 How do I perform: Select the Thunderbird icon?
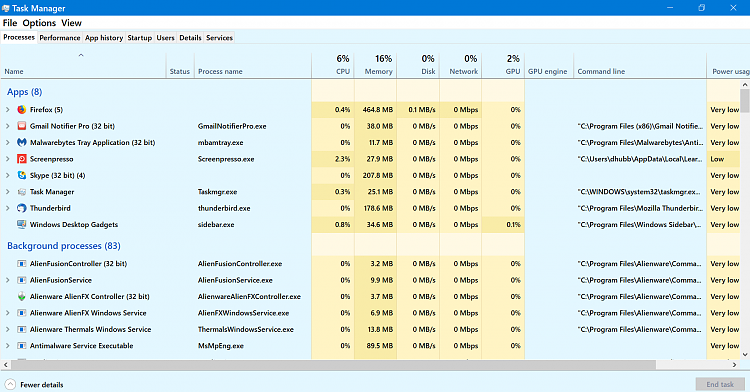[x=22, y=208]
